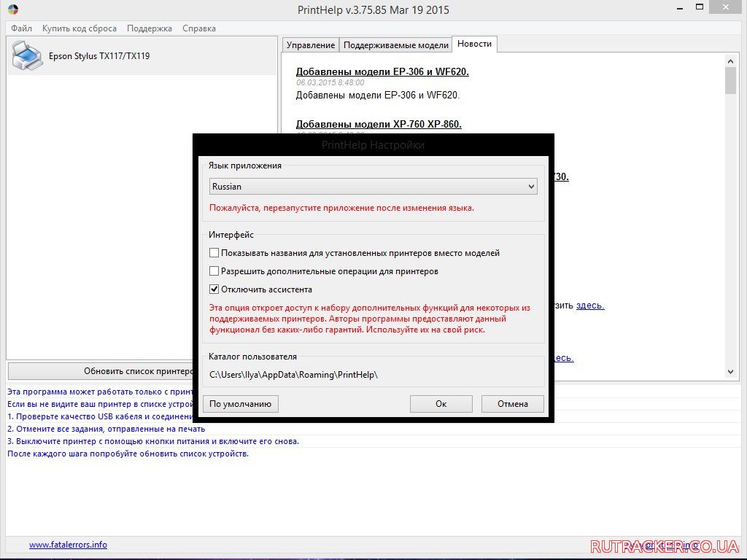This screenshot has height=560, width=747.
Task: Click the date 06.03.2015 8:48:00 in news
Action: 330,82
